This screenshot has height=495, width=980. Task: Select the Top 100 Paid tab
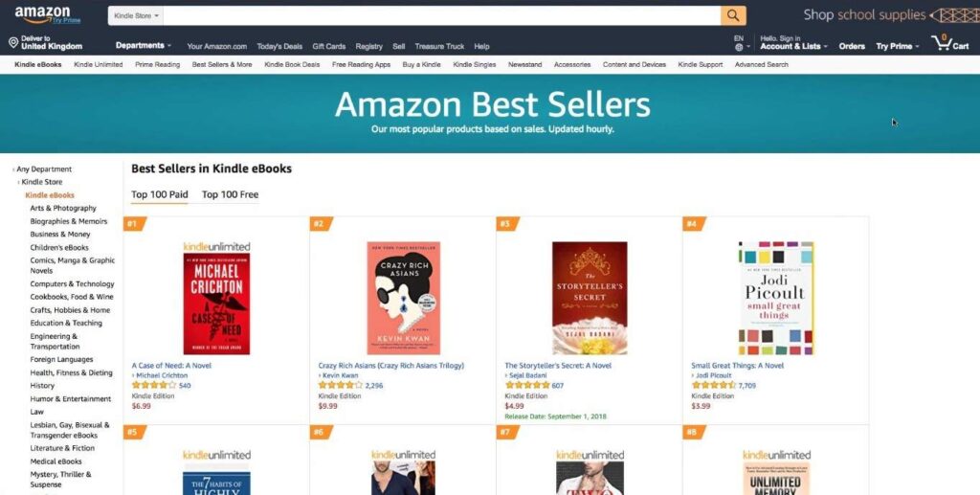tap(159, 194)
